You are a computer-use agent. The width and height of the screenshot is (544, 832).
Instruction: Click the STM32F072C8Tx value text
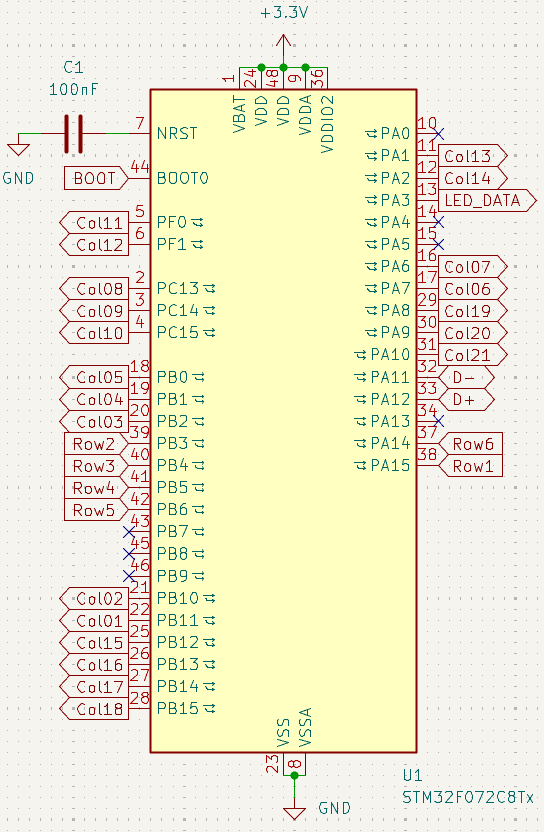pos(468,798)
